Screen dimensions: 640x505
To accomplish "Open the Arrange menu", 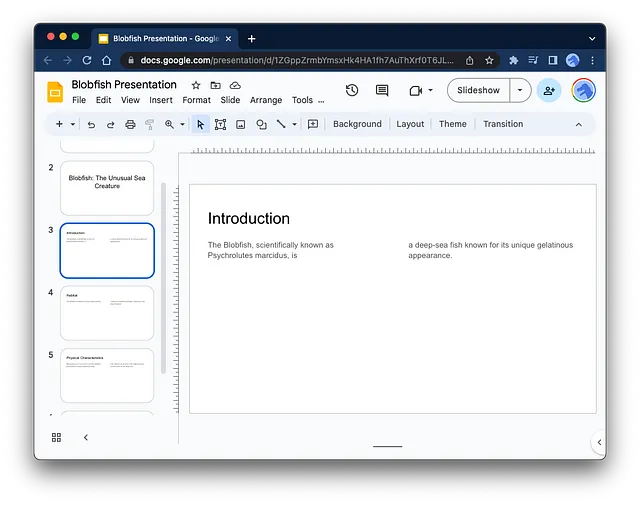I will [x=266, y=100].
